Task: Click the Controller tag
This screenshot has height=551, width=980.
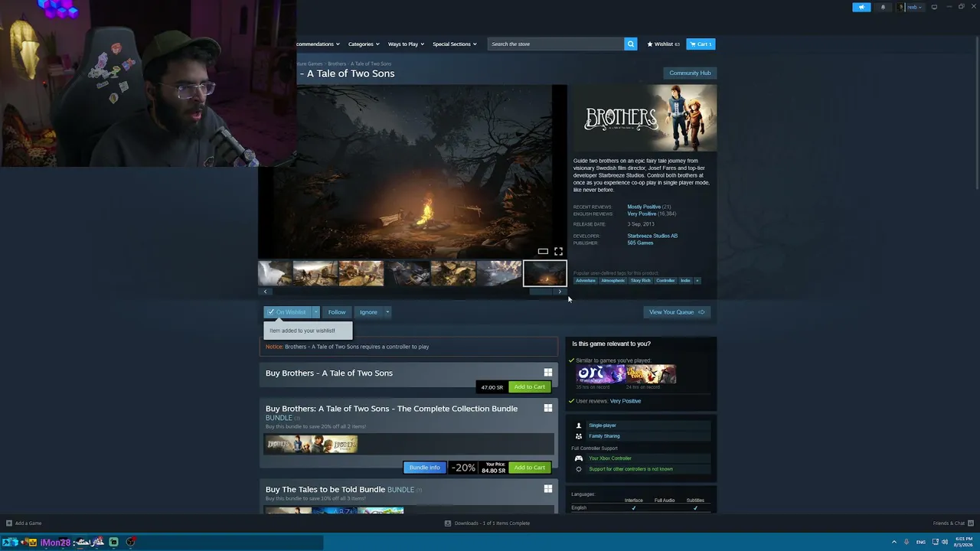Action: [666, 281]
